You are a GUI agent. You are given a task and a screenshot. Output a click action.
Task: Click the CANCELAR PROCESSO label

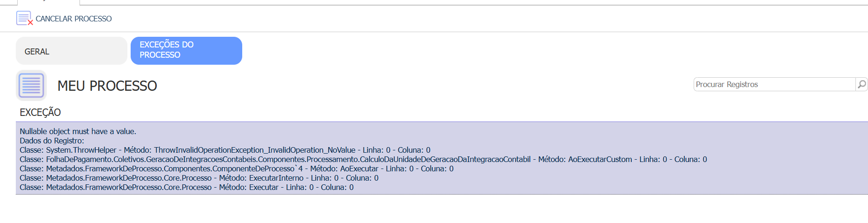[73, 19]
